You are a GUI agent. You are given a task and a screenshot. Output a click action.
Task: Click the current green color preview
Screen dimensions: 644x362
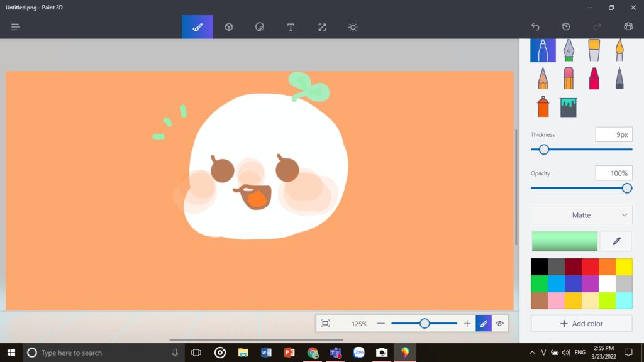565,241
